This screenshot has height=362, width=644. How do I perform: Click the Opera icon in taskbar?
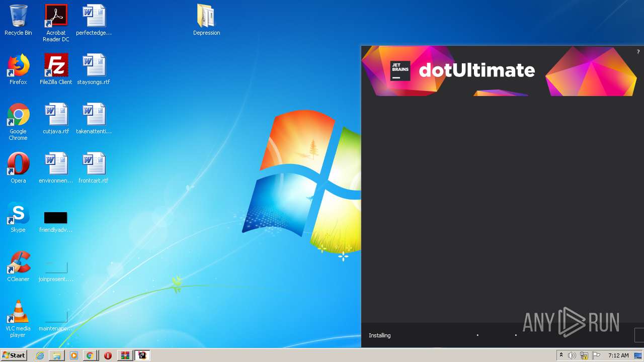point(108,355)
